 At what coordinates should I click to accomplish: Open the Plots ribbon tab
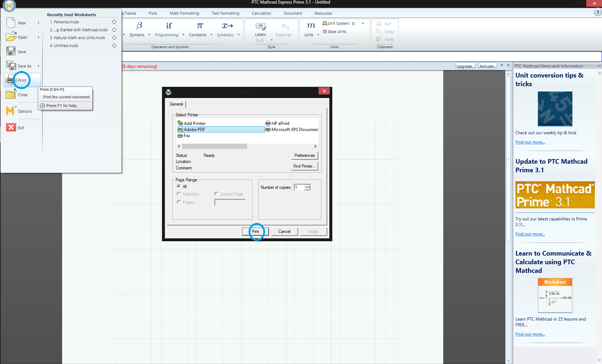click(153, 13)
